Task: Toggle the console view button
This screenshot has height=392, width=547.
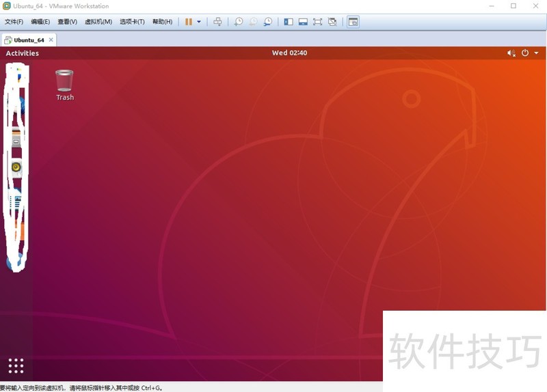Action: click(x=353, y=22)
